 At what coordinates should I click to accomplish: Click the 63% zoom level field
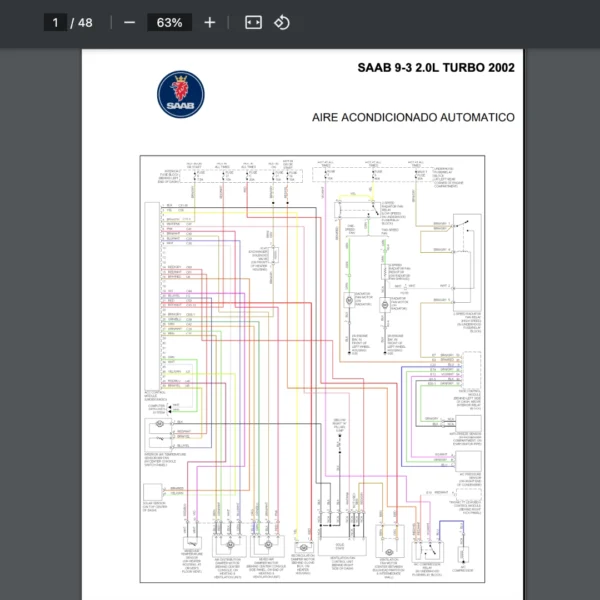pyautogui.click(x=169, y=22)
